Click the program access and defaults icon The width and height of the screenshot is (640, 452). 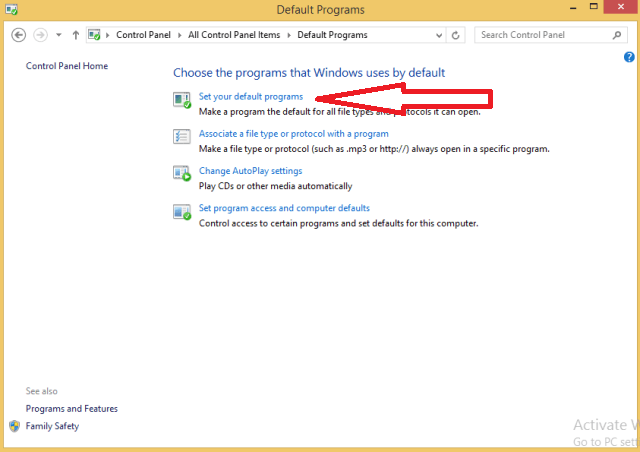pyautogui.click(x=182, y=212)
